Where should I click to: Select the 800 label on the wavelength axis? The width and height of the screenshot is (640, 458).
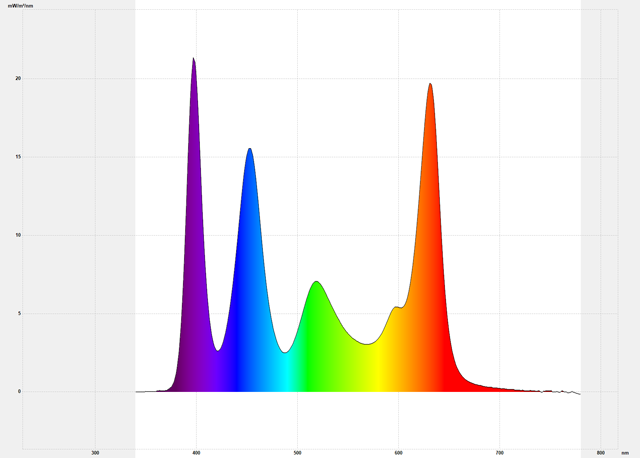pyautogui.click(x=601, y=453)
